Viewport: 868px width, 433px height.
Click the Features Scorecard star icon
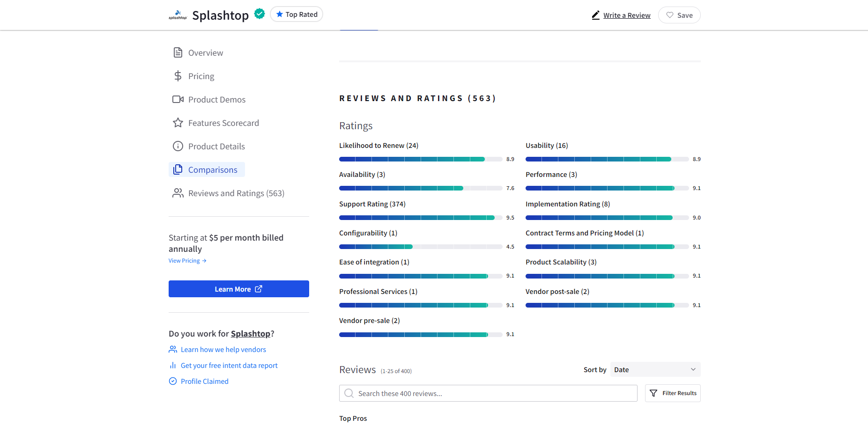(178, 123)
